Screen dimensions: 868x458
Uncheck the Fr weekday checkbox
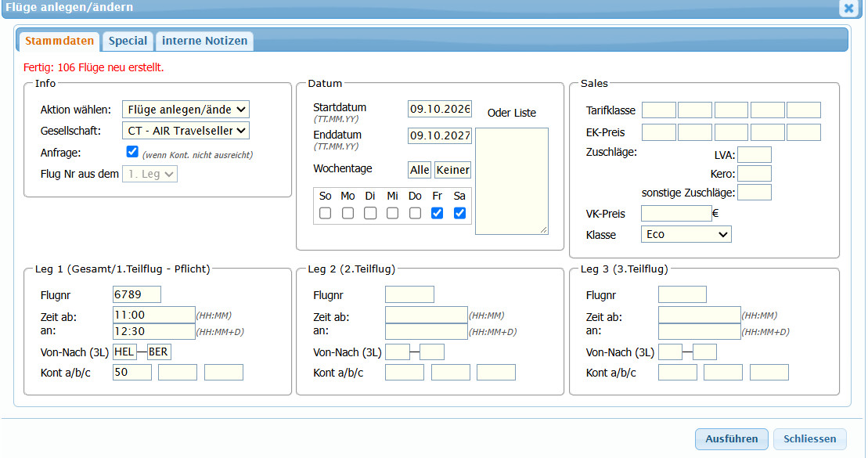click(438, 213)
